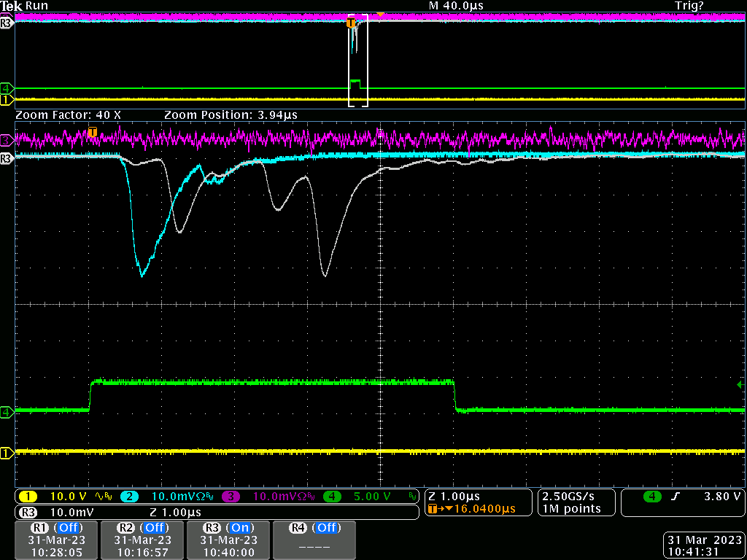Image resolution: width=747 pixels, height=560 pixels.
Task: Click the channel 3 ground marker in zoom view
Action: (7, 139)
